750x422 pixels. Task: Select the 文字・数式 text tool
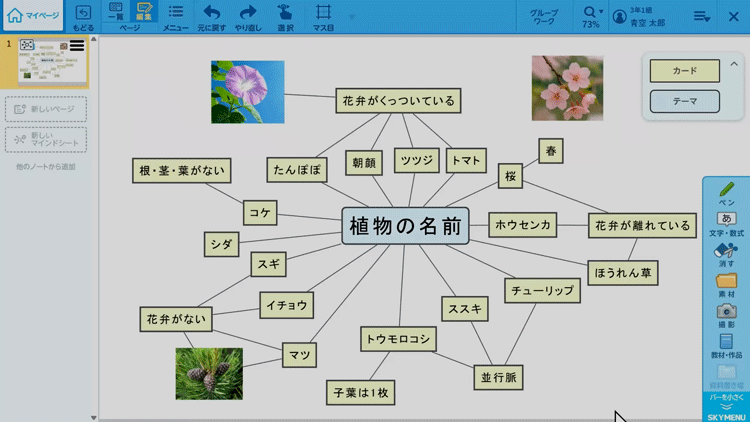click(x=726, y=224)
